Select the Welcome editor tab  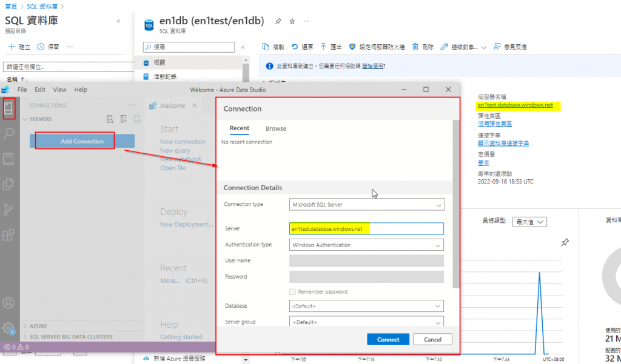pyautogui.click(x=173, y=105)
